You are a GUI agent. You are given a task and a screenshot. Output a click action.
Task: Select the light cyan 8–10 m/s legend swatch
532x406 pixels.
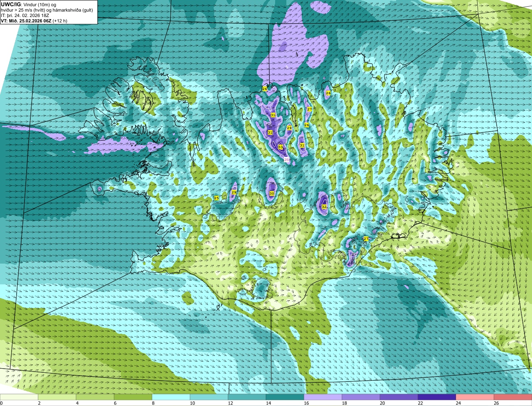[x=171, y=397]
